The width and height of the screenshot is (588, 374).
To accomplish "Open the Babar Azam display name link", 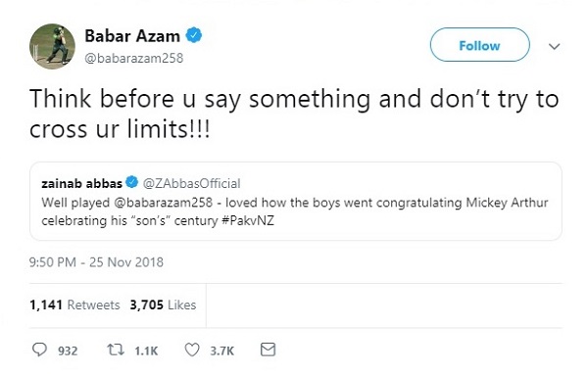I will (132, 36).
